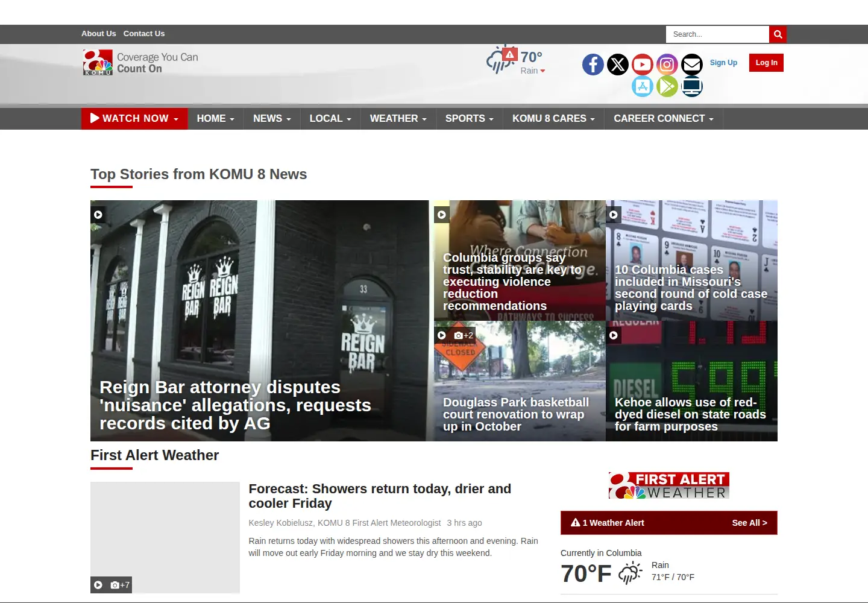The width and height of the screenshot is (868, 603).
Task: Open the Google Play store icon
Action: pyautogui.click(x=667, y=86)
